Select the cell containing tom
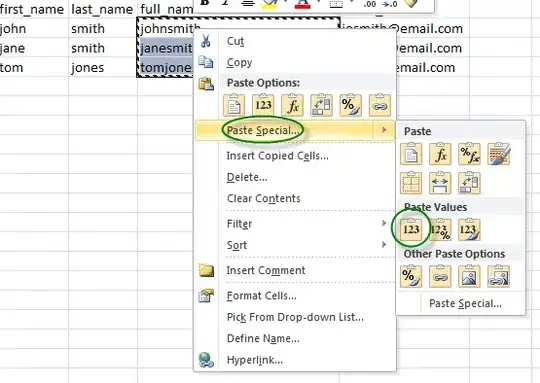The height and width of the screenshot is (383, 540). click(x=34, y=67)
